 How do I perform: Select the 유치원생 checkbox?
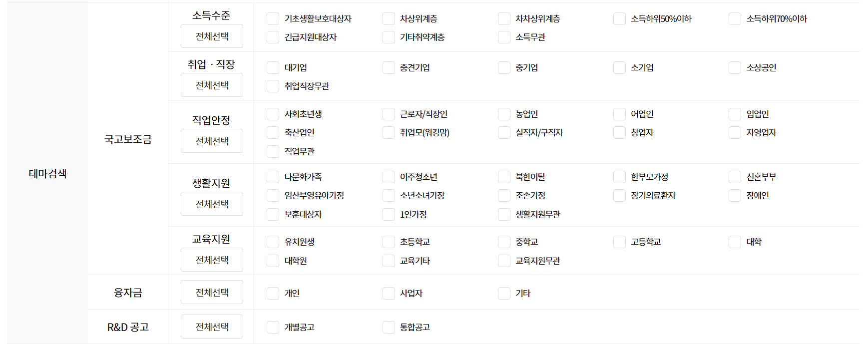pyautogui.click(x=273, y=242)
